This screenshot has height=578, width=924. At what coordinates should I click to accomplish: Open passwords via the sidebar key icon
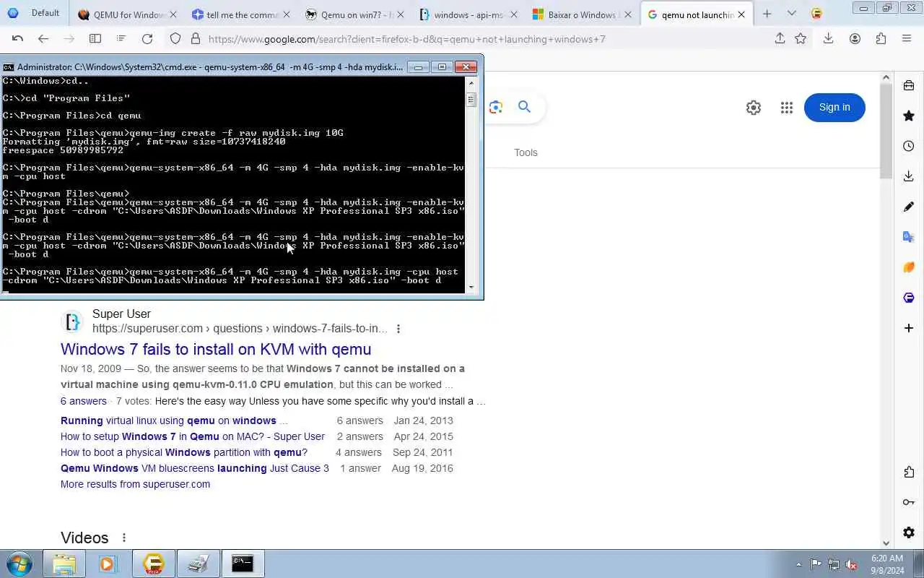click(909, 502)
